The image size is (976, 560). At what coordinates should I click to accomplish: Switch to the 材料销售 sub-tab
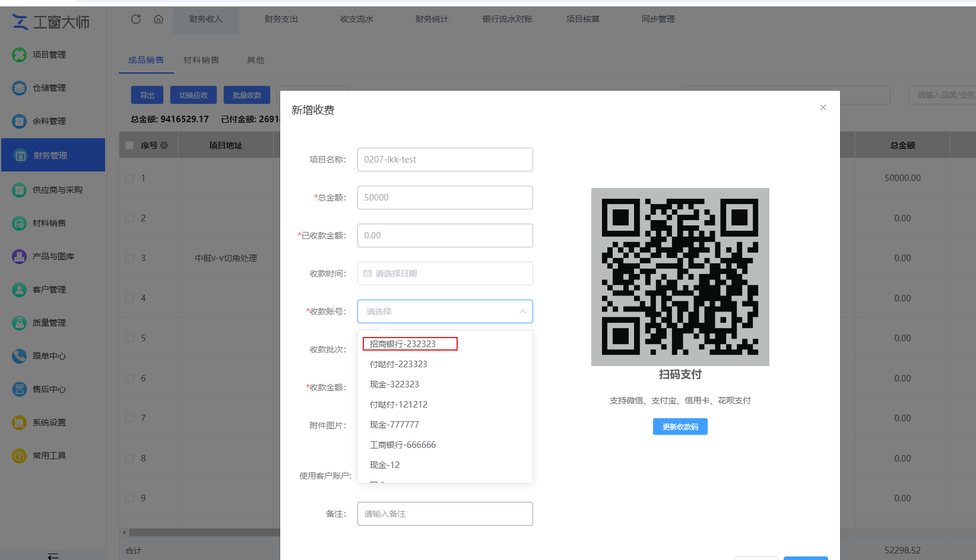[201, 60]
